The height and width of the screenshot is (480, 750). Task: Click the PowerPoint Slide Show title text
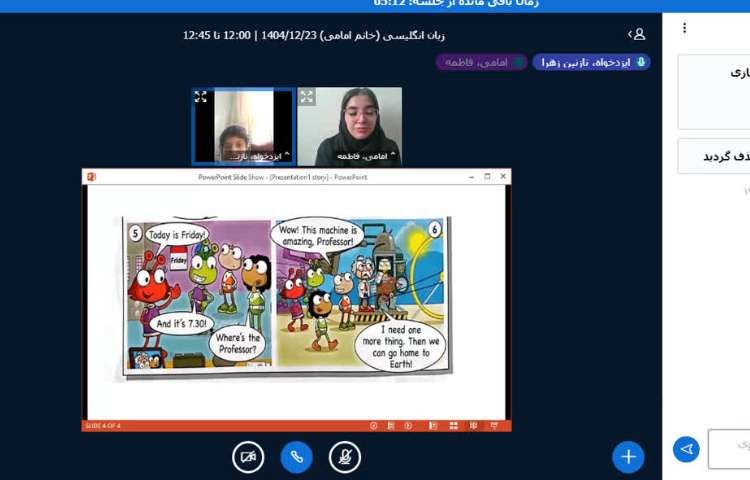coord(283,177)
